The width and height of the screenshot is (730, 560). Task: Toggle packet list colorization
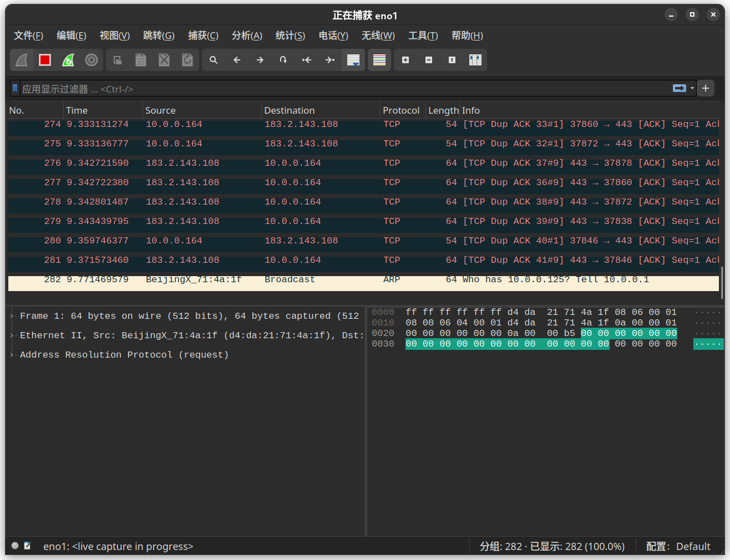pos(379,60)
